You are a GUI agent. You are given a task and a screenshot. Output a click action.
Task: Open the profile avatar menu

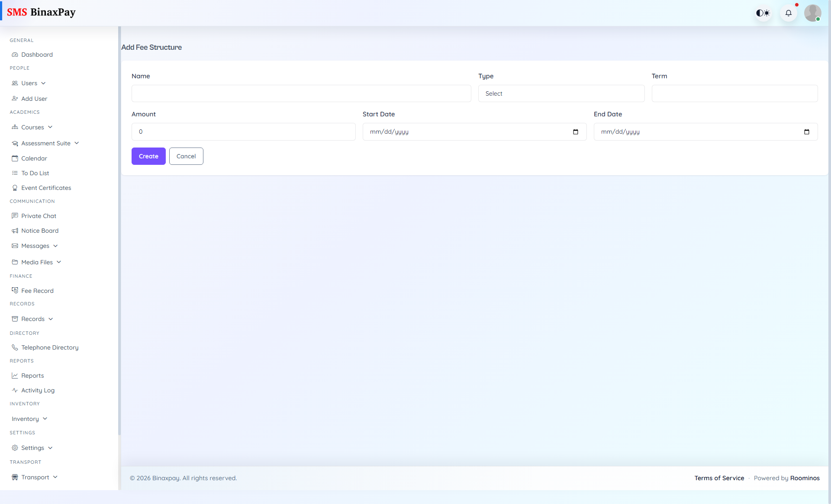pyautogui.click(x=813, y=13)
